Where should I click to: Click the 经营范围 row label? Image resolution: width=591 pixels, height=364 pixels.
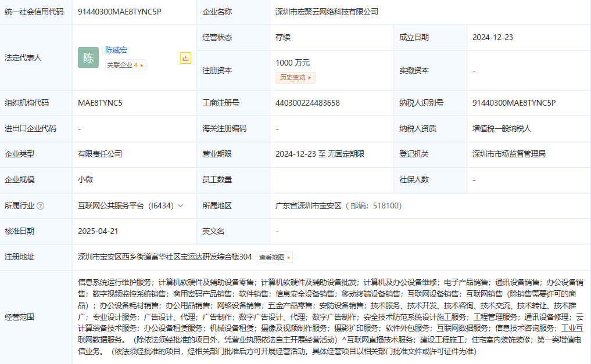(x=19, y=317)
